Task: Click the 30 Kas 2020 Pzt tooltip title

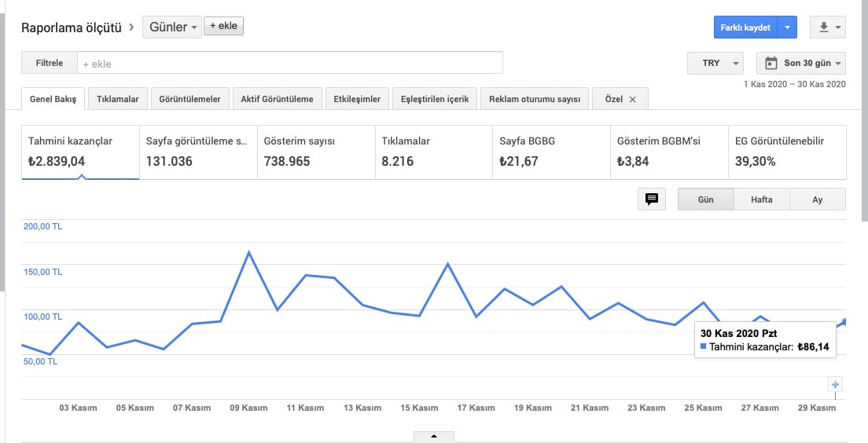Action: [738, 333]
